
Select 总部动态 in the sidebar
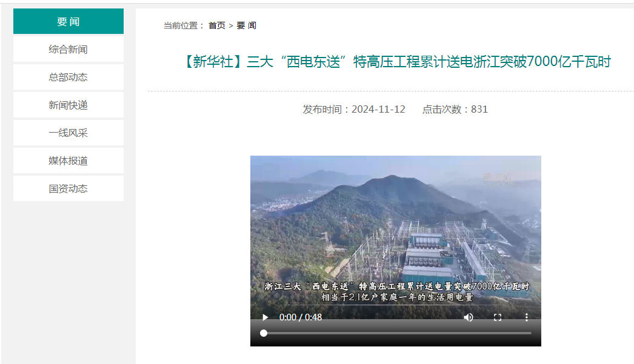click(68, 77)
